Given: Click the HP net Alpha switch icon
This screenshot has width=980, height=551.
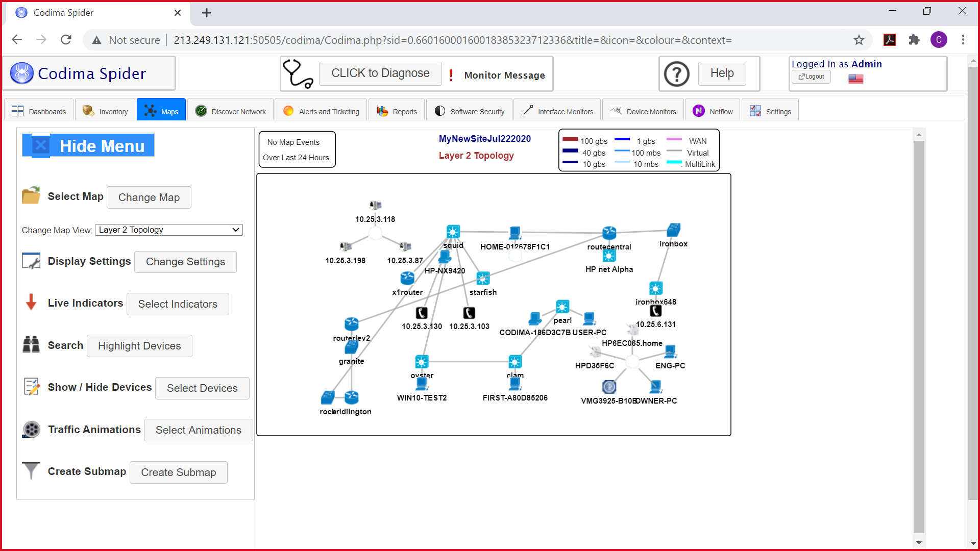Looking at the screenshot, I should [609, 256].
